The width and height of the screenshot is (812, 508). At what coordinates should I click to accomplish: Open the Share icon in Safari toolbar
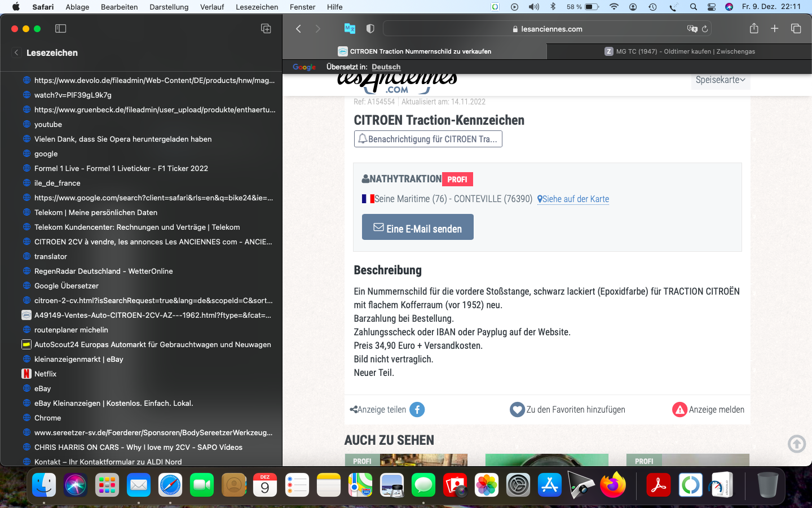[754, 29]
